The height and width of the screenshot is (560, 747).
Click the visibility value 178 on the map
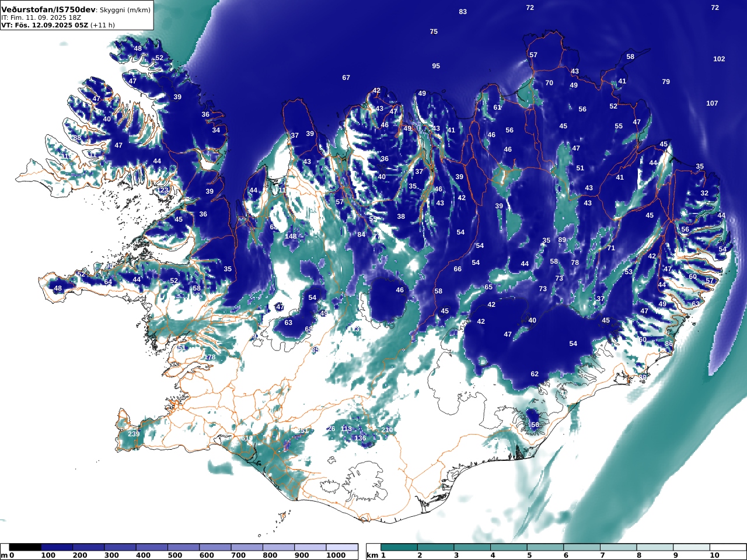point(210,357)
